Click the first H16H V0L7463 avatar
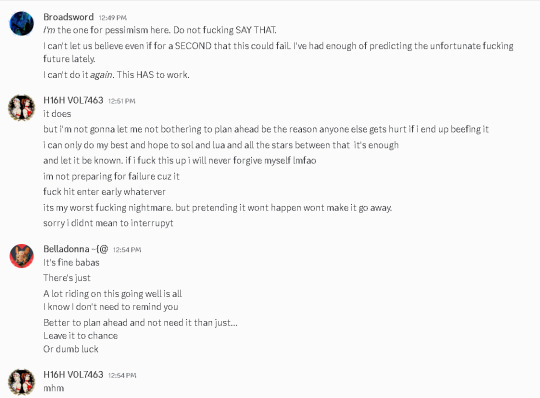This screenshot has height=398, width=540. 21,108
